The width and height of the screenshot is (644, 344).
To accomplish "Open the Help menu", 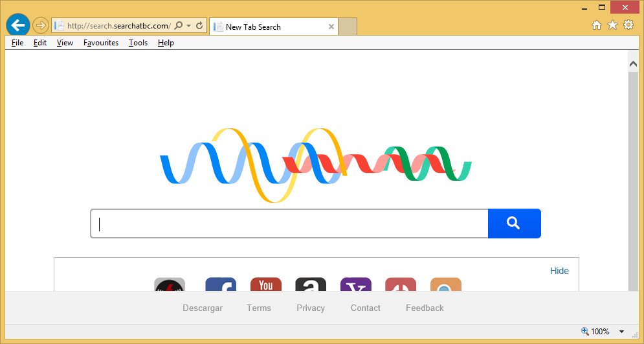I will [166, 43].
